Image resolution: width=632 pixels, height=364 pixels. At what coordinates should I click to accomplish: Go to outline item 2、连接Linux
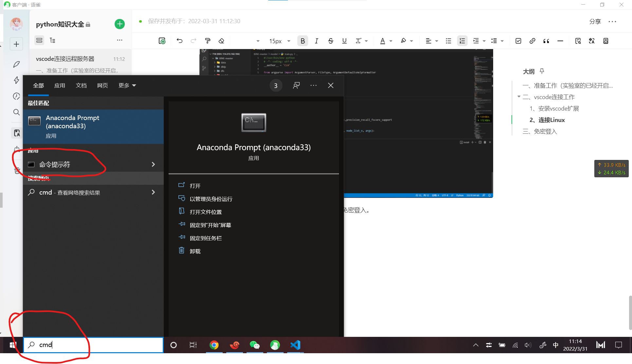[x=547, y=120]
